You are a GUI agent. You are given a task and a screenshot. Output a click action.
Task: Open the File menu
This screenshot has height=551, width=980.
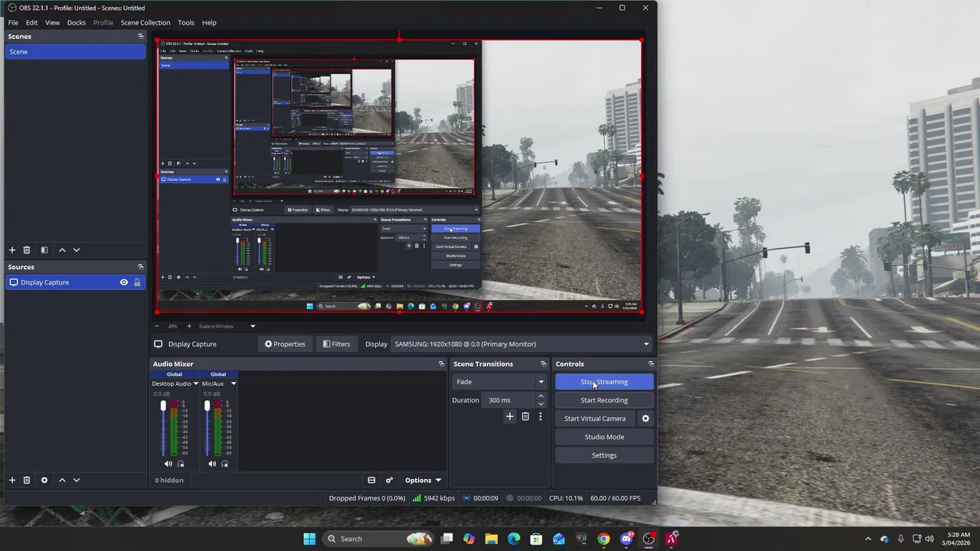pos(13,22)
